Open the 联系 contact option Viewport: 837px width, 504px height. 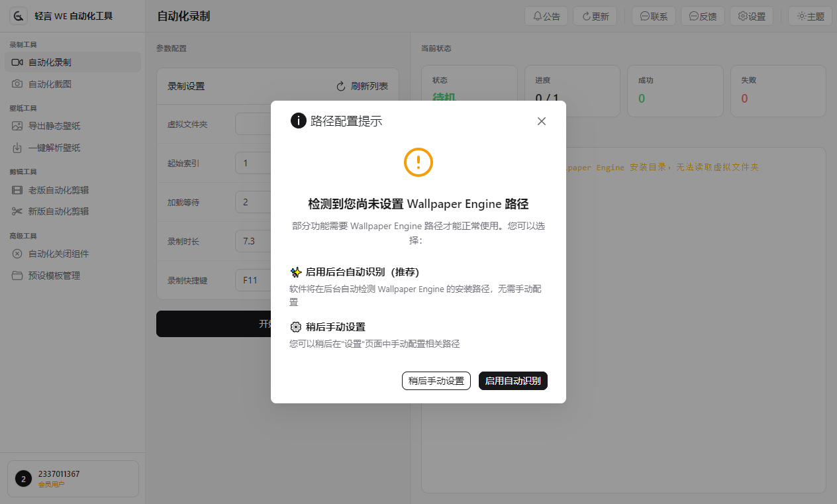pos(654,15)
